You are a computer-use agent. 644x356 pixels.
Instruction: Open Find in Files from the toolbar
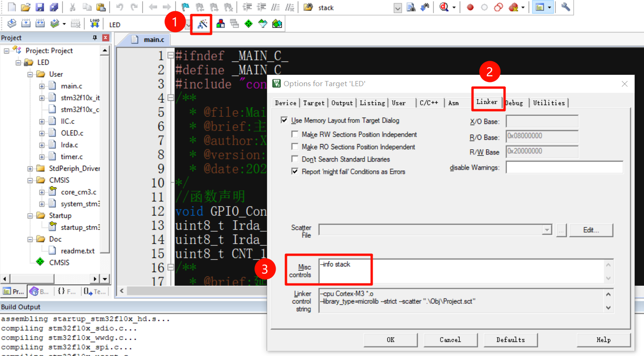click(308, 7)
